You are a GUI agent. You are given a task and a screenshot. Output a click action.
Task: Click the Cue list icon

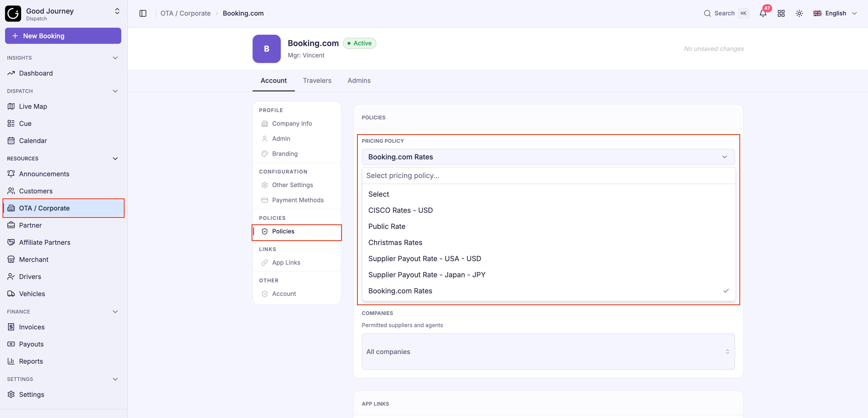tap(11, 123)
